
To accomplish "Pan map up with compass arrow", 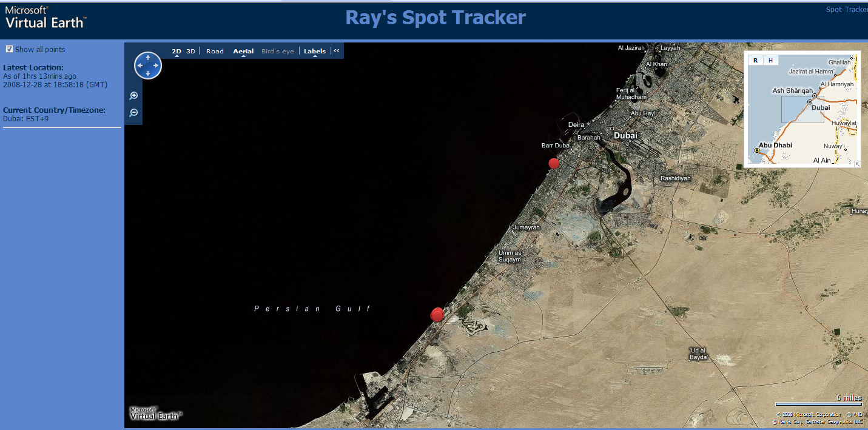I will (x=148, y=57).
